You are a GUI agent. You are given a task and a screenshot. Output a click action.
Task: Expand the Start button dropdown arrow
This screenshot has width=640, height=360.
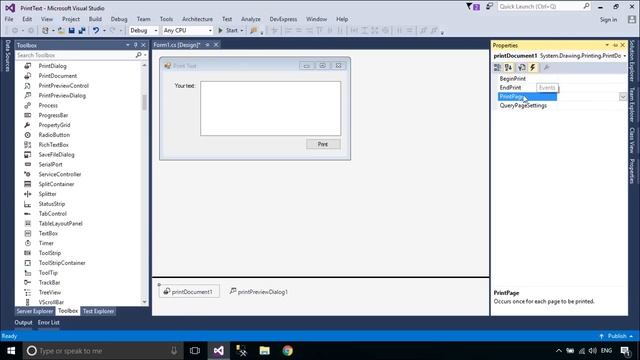242,31
